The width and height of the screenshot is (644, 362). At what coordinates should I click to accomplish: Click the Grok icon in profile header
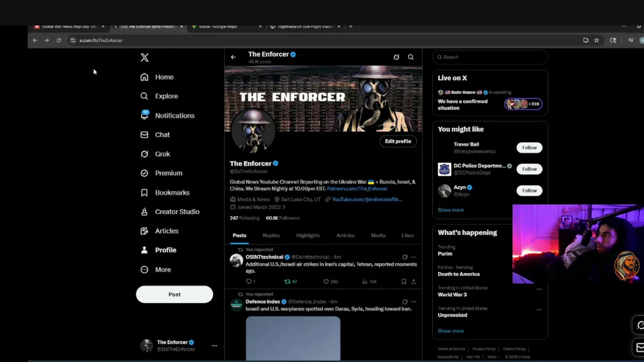pos(396,57)
